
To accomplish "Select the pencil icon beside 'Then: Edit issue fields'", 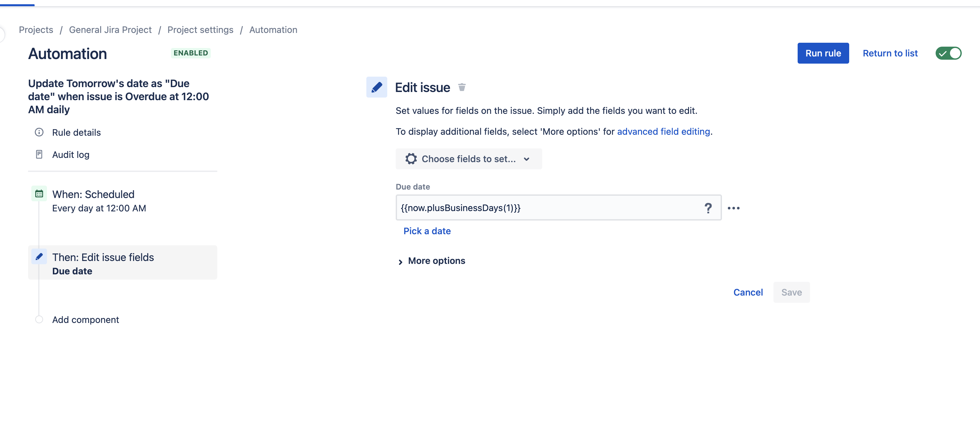I will click(38, 256).
